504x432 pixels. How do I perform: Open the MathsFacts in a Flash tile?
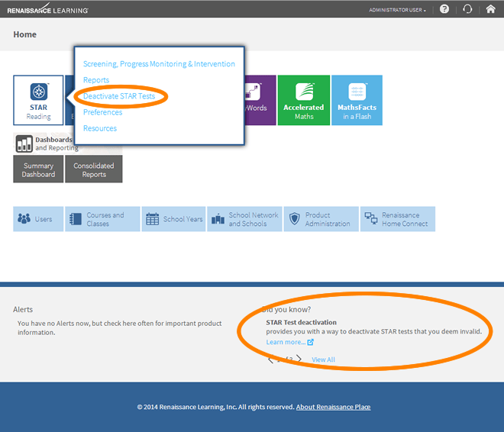coord(357,100)
